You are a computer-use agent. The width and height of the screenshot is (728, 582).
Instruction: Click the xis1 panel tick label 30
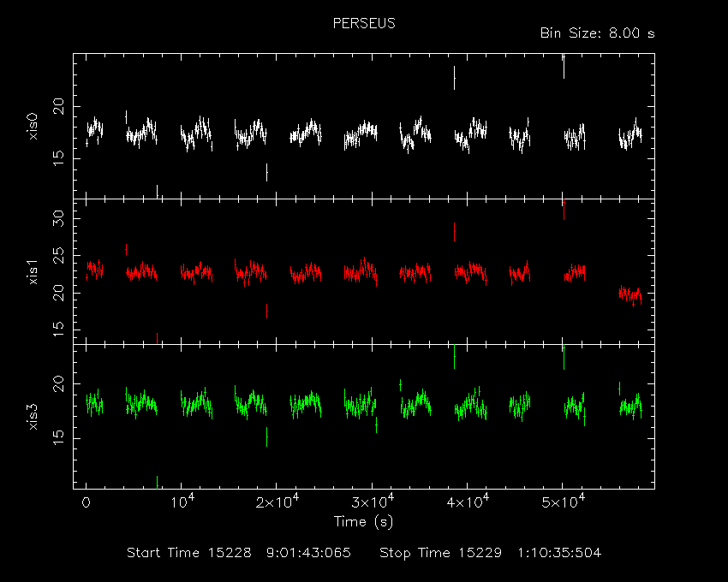coord(59,218)
